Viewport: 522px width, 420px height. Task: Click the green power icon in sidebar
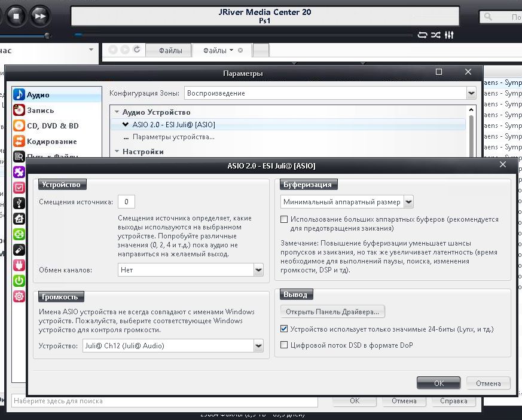[19, 281]
